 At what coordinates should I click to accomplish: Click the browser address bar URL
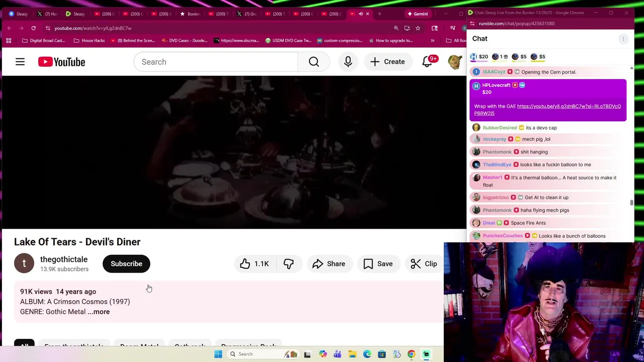tap(93, 28)
